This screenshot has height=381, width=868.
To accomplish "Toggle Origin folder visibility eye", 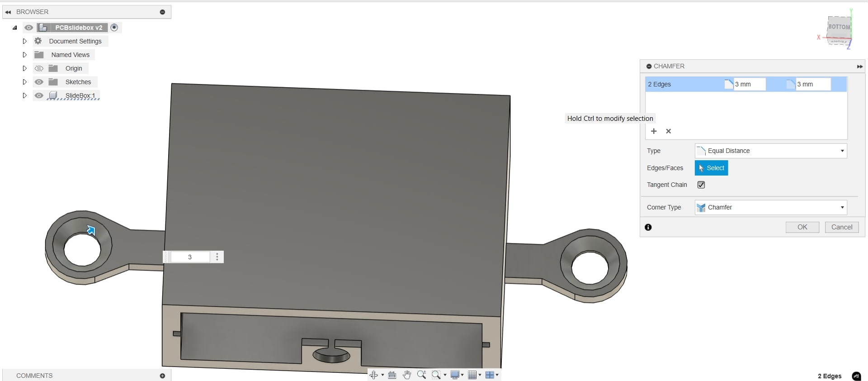I will tap(39, 68).
